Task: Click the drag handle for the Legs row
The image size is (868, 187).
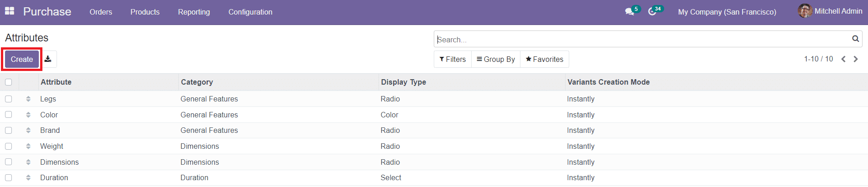Action: [x=28, y=99]
